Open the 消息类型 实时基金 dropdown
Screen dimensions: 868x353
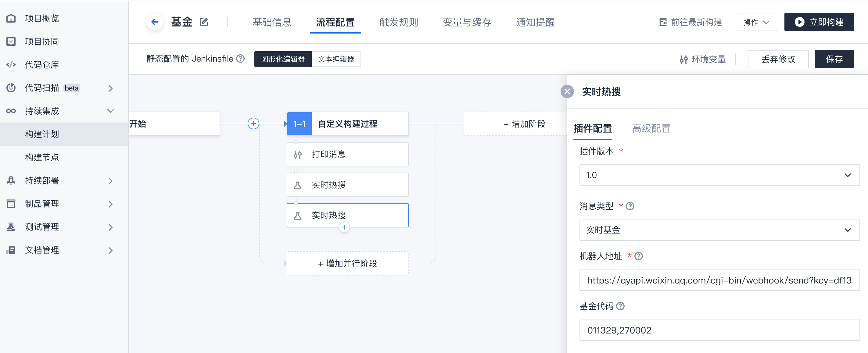pos(719,230)
